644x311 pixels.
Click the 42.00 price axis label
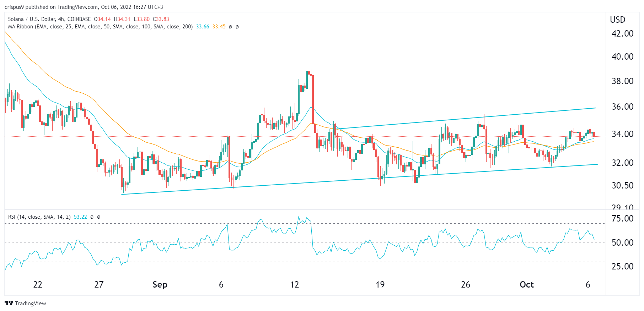pos(622,34)
